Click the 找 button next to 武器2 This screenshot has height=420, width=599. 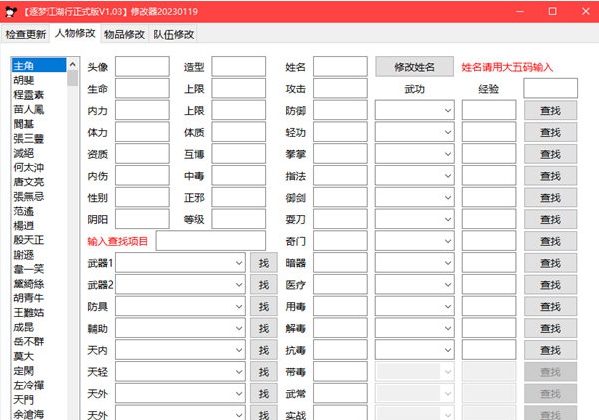point(264,285)
